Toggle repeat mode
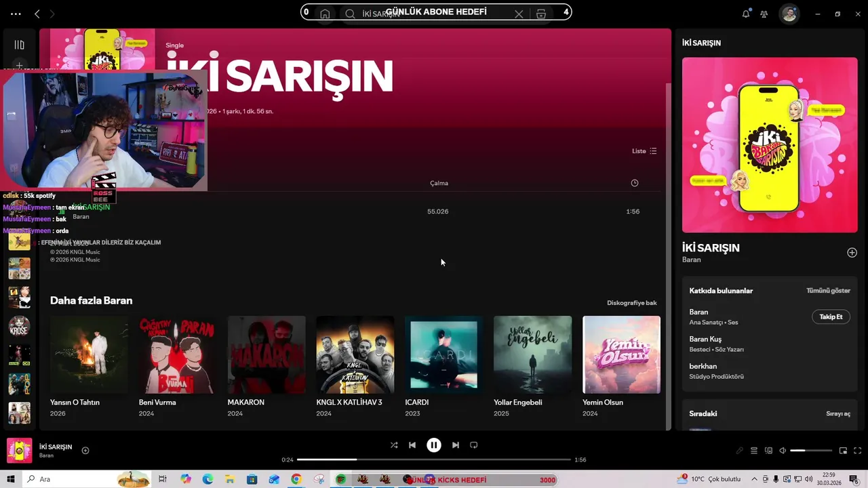This screenshot has width=868, height=488. (x=474, y=445)
